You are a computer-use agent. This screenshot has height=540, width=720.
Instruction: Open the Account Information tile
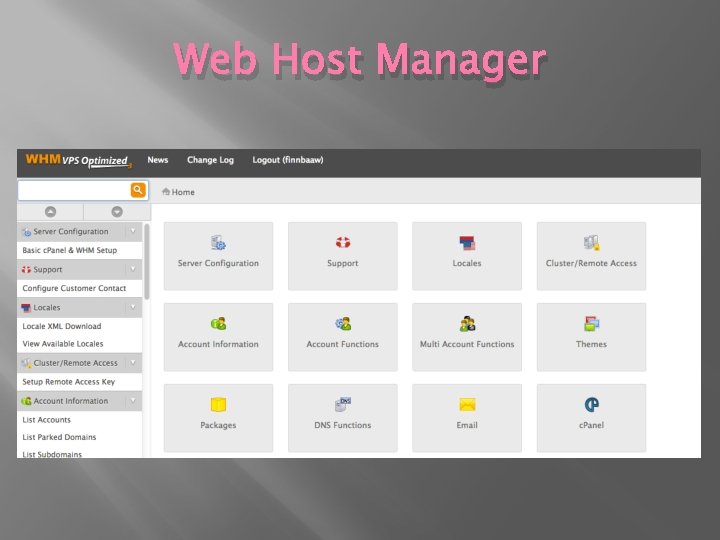tap(218, 337)
